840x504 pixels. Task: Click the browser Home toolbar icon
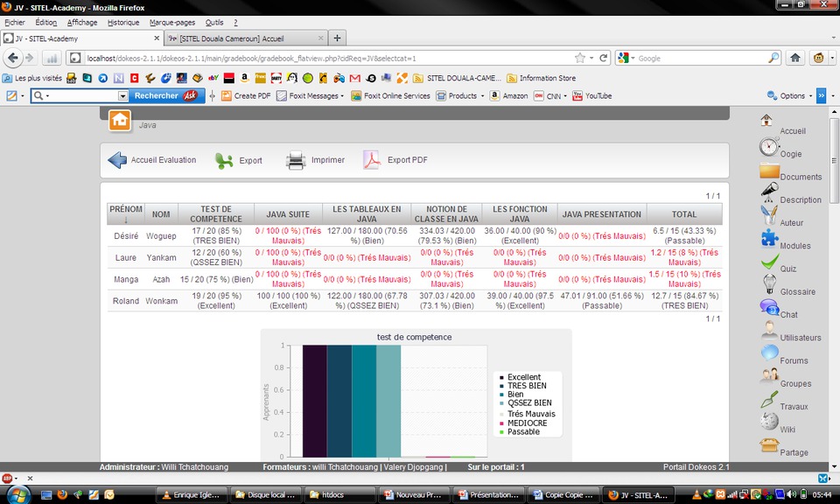click(x=795, y=58)
